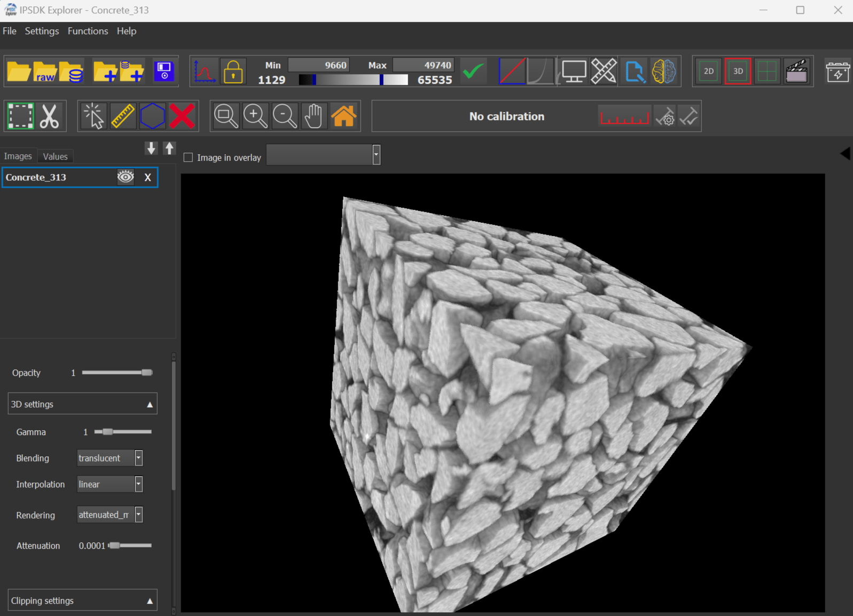The height and width of the screenshot is (616, 853).
Task: Click the ruler measurement tool
Action: pos(123,116)
